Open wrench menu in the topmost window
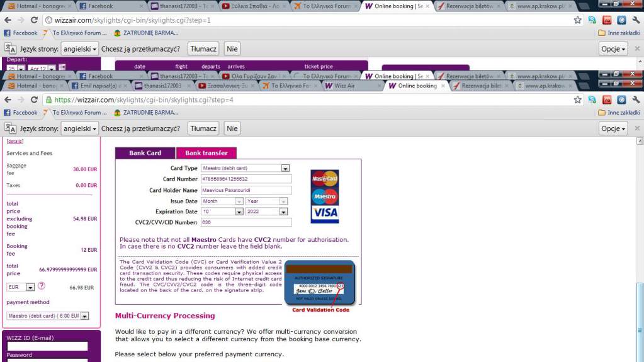 click(636, 20)
